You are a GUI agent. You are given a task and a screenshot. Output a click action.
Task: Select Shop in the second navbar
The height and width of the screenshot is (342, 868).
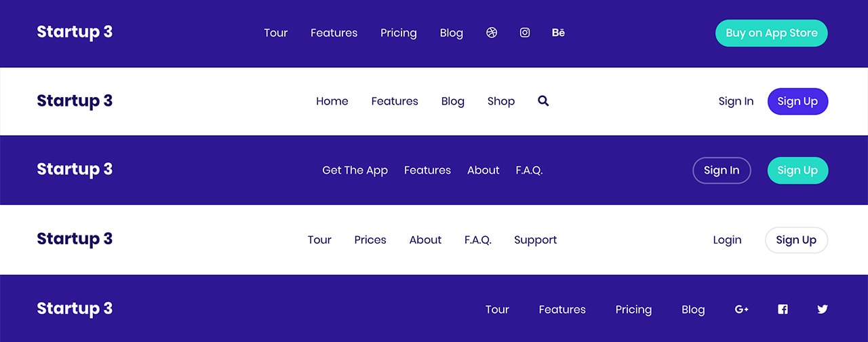(501, 101)
